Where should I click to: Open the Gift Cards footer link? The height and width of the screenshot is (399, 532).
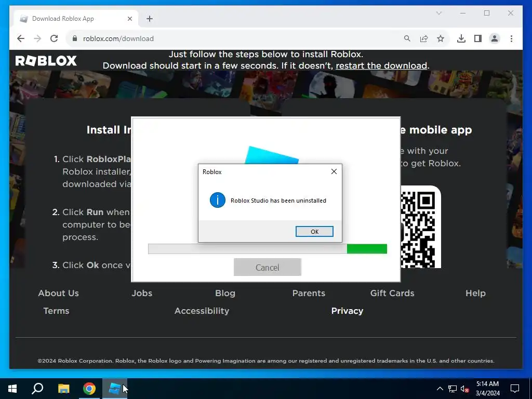[392, 293]
